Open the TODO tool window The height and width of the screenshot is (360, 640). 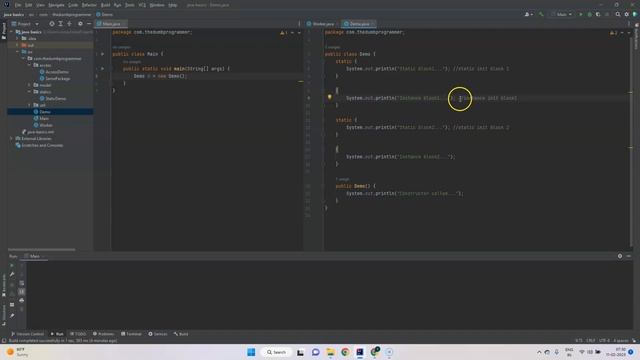tap(78, 334)
